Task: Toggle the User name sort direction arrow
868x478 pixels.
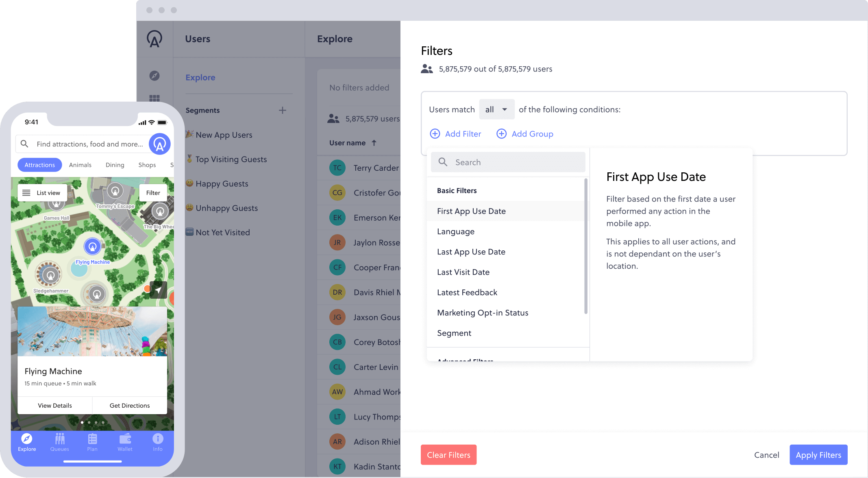Action: [374, 143]
